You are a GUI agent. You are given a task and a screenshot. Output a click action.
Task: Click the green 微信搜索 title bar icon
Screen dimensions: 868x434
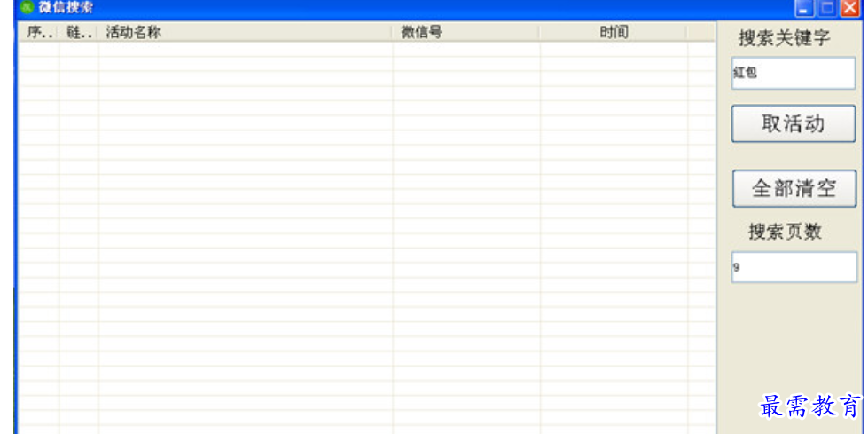27,8
